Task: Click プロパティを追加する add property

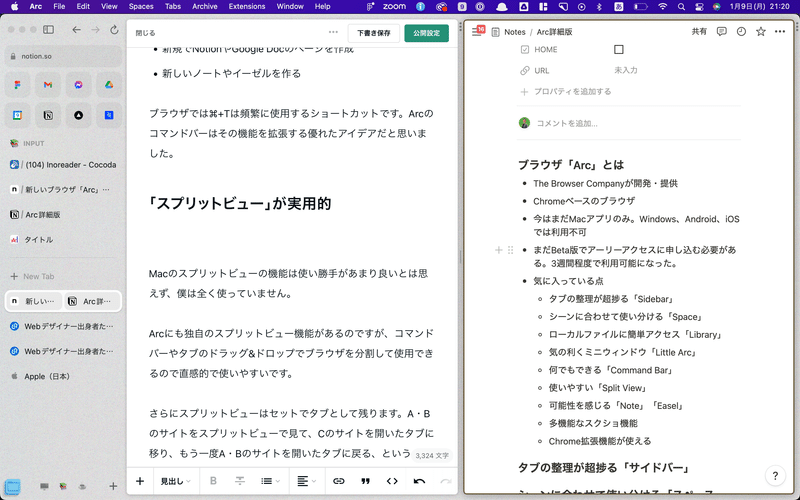Action: pyautogui.click(x=565, y=91)
